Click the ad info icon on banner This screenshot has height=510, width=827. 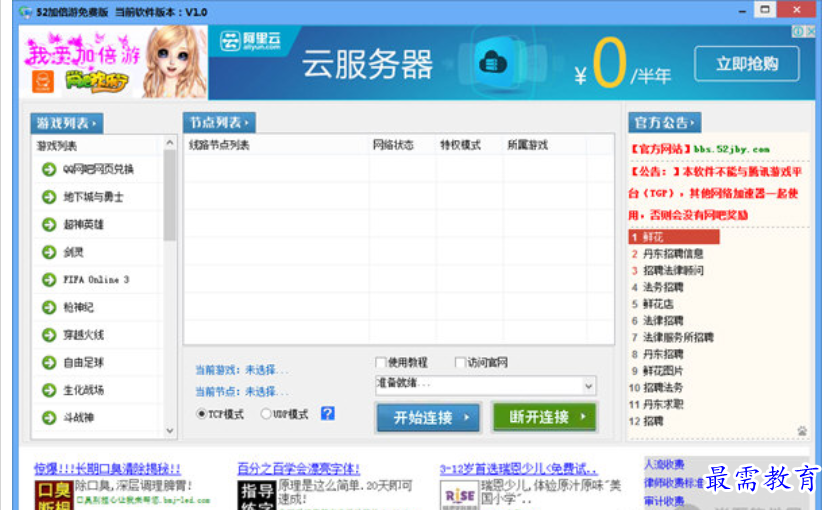click(798, 32)
